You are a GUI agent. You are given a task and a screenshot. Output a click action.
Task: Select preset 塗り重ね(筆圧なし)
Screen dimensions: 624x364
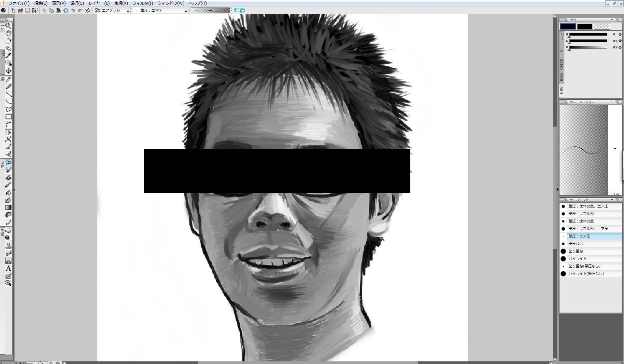coord(590,266)
